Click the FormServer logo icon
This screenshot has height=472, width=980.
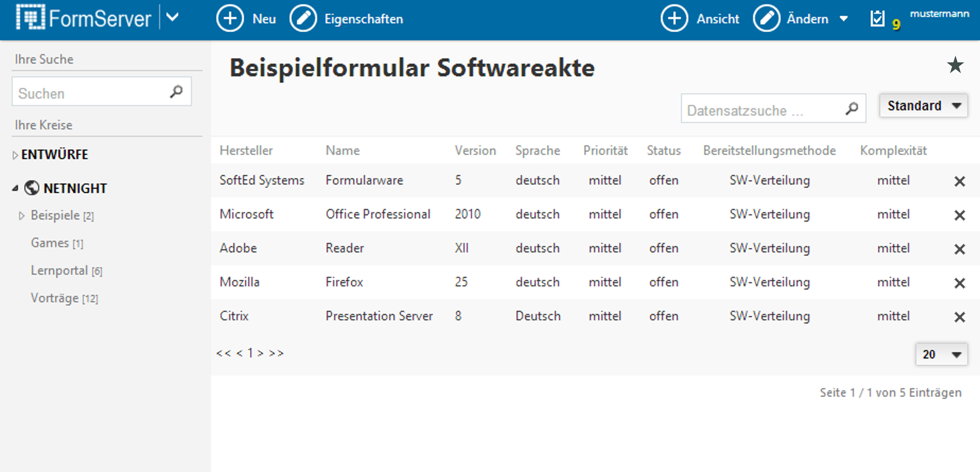click(x=31, y=17)
